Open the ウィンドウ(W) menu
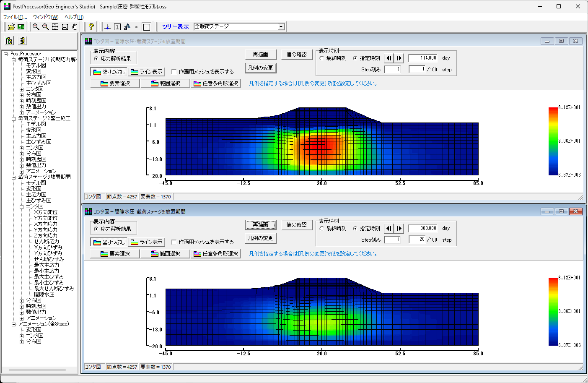This screenshot has width=588, height=383. (46, 17)
